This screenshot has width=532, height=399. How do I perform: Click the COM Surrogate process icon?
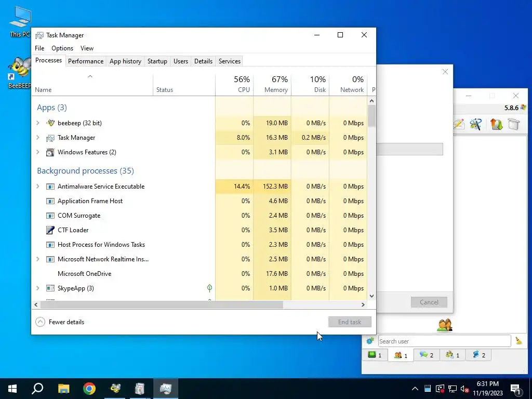click(50, 216)
